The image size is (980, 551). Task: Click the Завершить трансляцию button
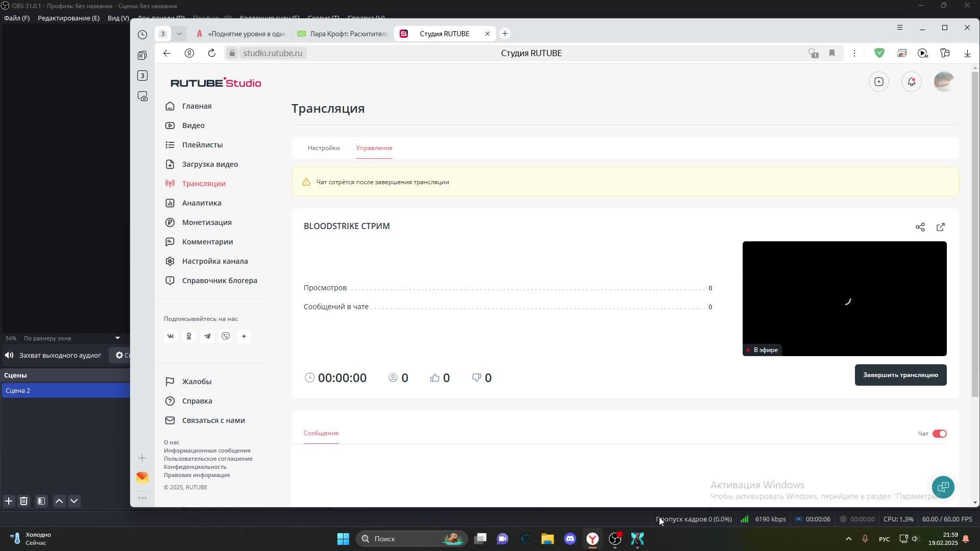pyautogui.click(x=900, y=375)
